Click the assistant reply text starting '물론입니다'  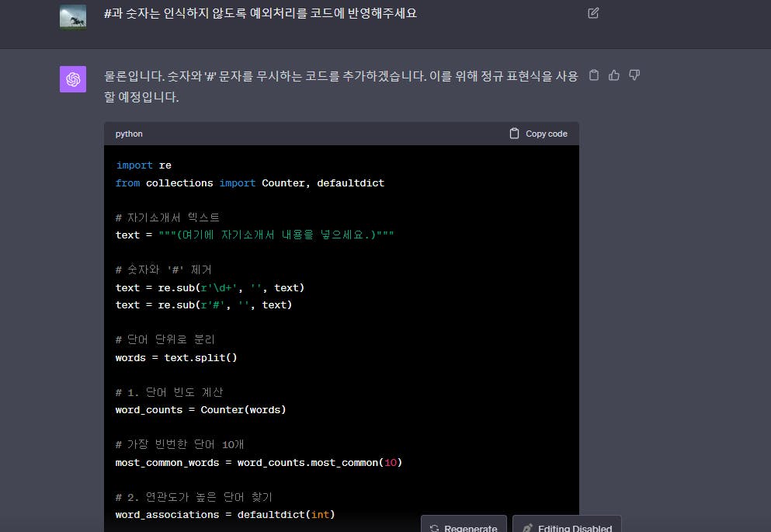pos(341,86)
